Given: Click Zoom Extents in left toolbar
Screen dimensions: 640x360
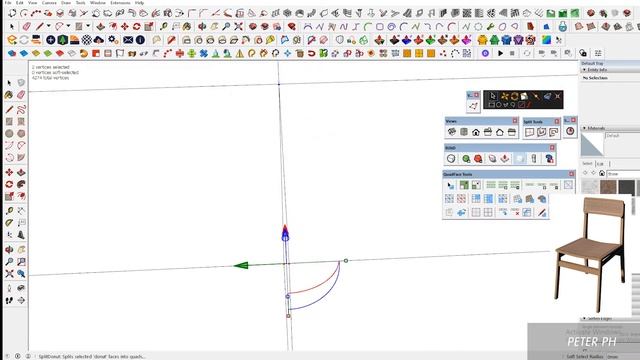Looking at the screenshot, I should (9, 274).
